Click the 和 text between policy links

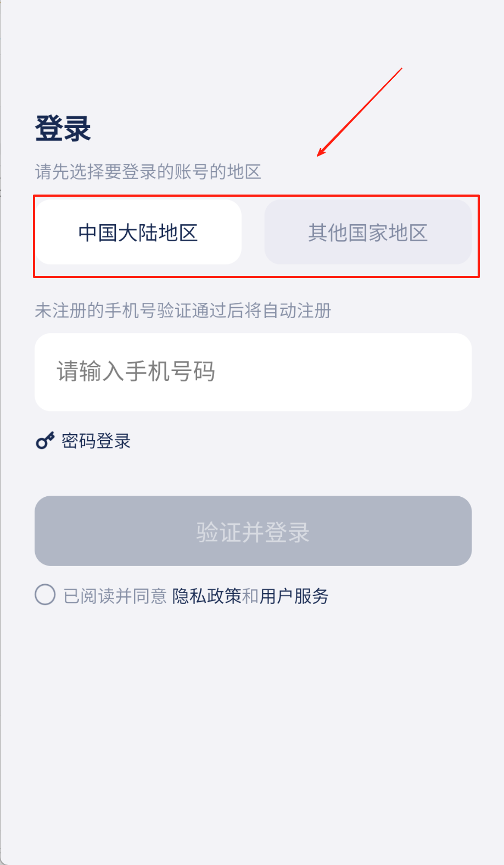click(250, 596)
